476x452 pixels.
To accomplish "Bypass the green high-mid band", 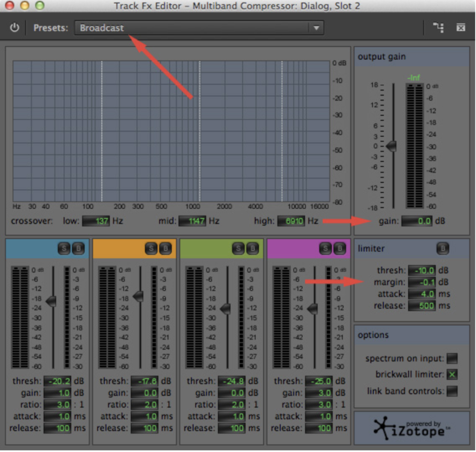I will point(252,248).
